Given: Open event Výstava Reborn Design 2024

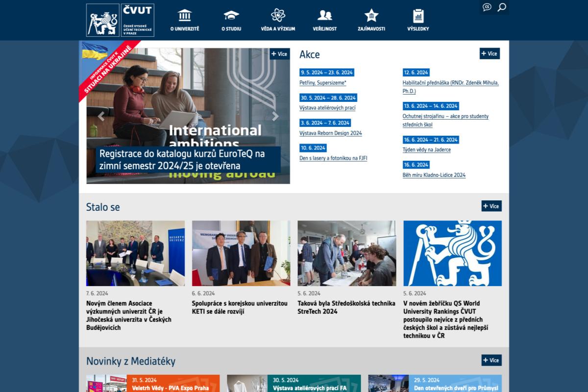Looking at the screenshot, I should coord(331,133).
